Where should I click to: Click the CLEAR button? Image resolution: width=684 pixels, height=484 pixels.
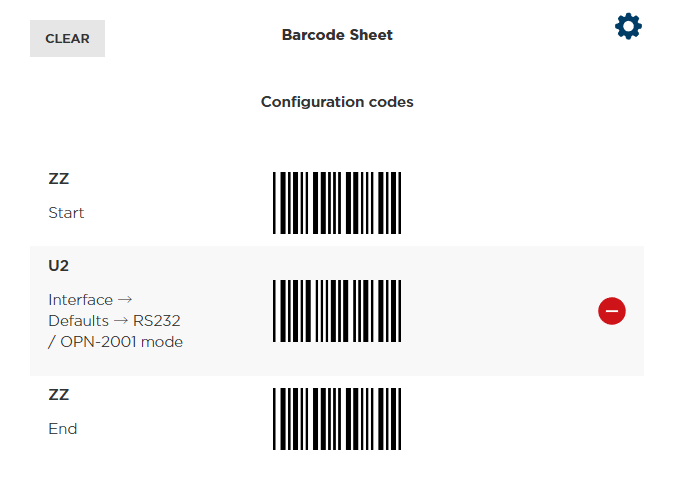[x=67, y=38]
